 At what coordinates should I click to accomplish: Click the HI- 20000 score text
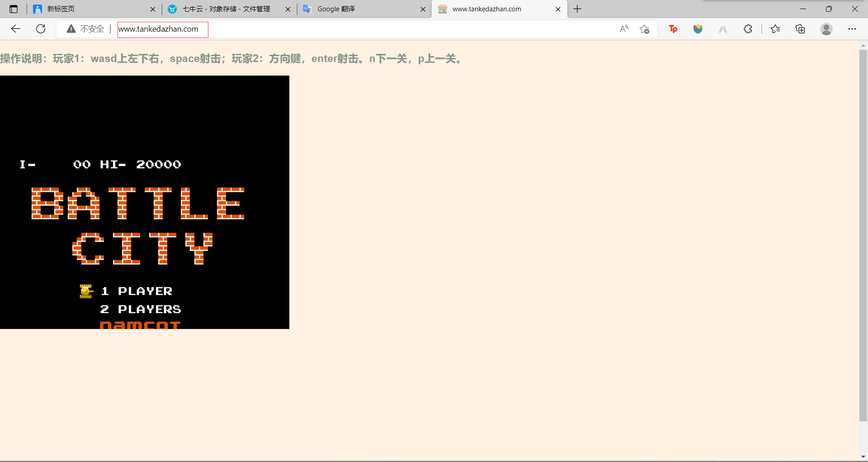tap(141, 164)
